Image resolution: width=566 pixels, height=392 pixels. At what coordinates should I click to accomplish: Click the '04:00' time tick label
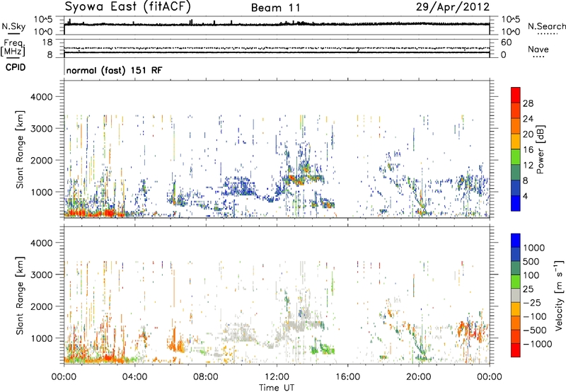tap(134, 377)
